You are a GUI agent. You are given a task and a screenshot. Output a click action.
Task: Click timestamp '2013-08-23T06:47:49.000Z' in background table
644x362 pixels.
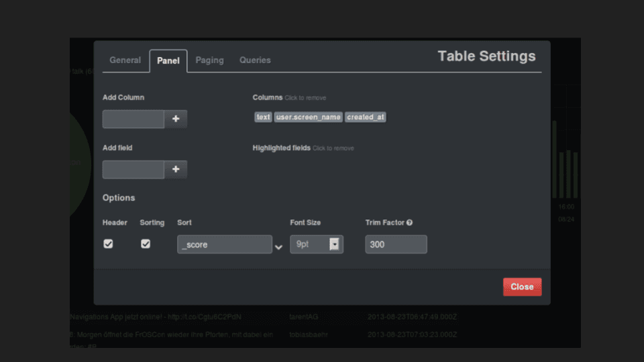(412, 317)
